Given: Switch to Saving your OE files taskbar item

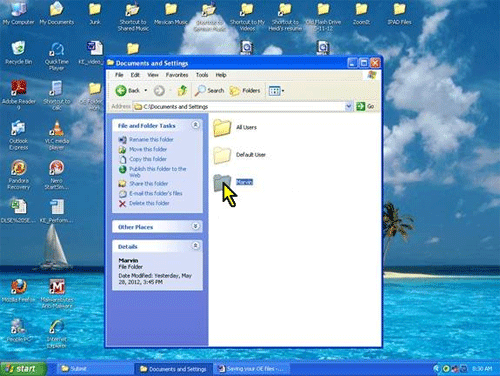Looking at the screenshot, I should point(251,369).
